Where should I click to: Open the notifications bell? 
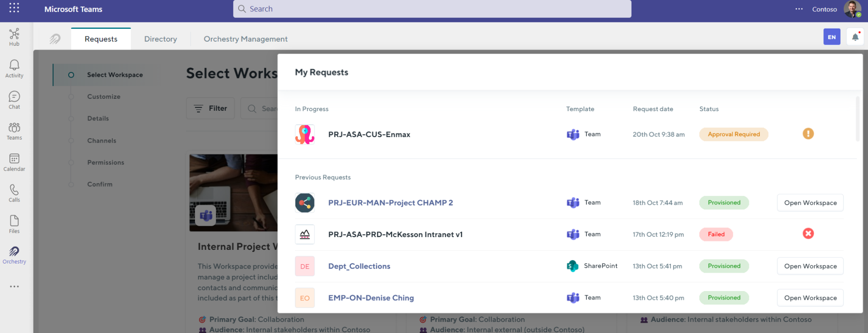coord(855,37)
